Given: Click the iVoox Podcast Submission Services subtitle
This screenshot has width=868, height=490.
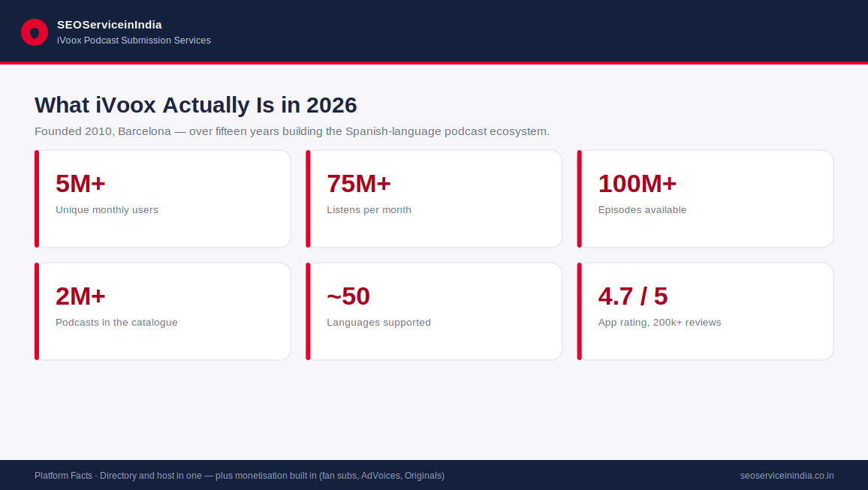Looking at the screenshot, I should click(134, 41).
